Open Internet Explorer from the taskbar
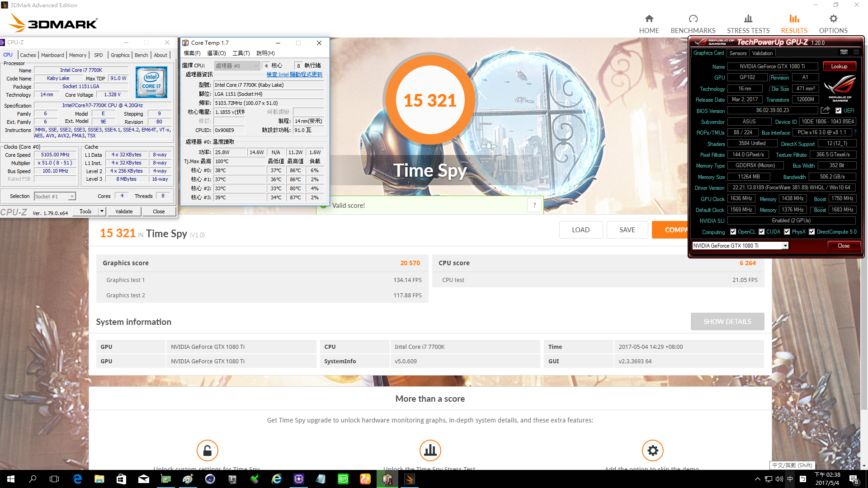The width and height of the screenshot is (868, 488). (277, 479)
